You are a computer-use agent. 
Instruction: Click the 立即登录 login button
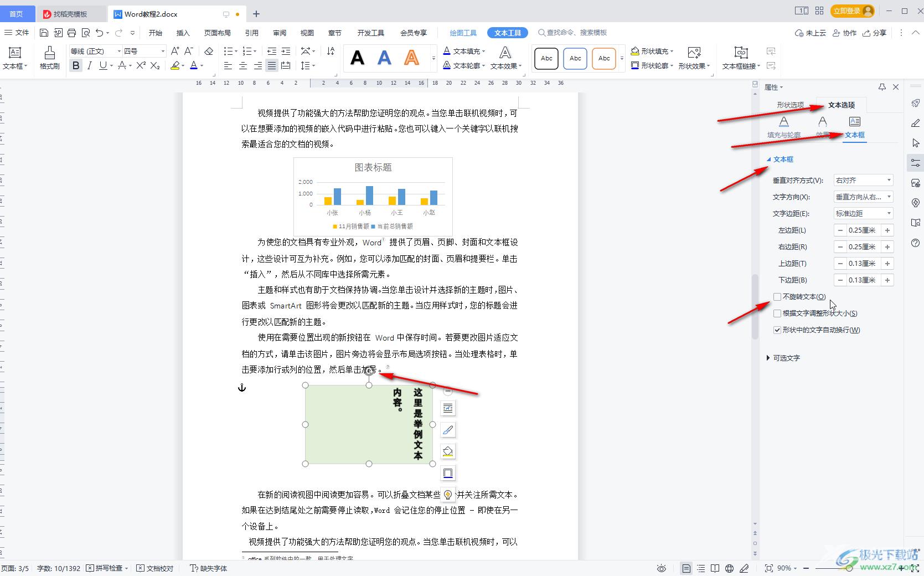(853, 11)
